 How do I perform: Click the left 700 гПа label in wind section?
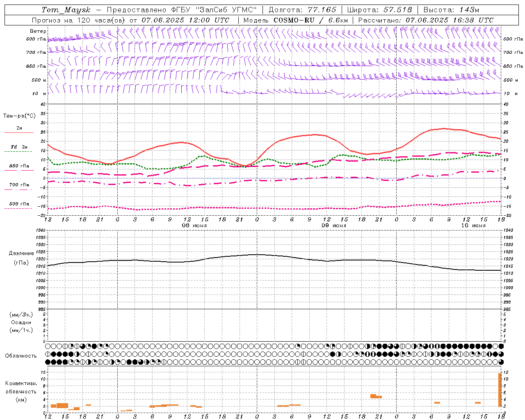(x=36, y=52)
